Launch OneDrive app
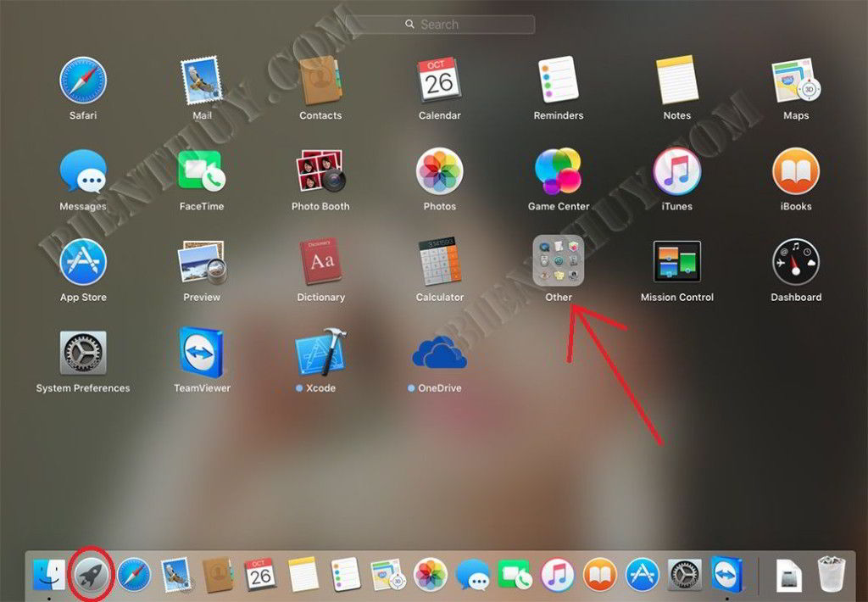 tap(440, 352)
